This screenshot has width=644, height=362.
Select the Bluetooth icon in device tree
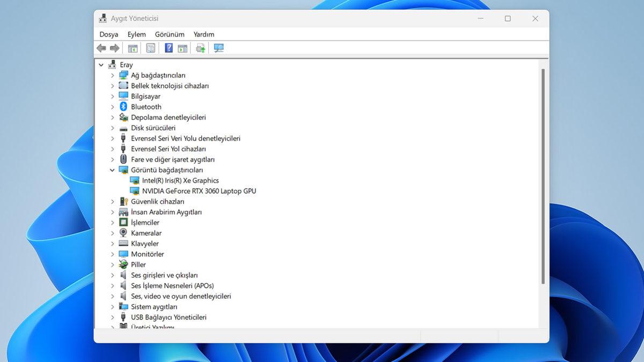click(123, 107)
